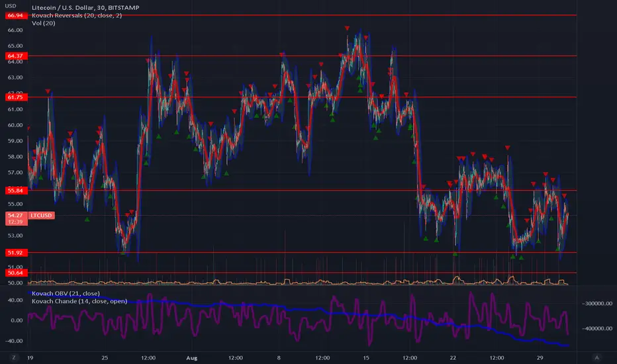The width and height of the screenshot is (617, 364).
Task: Click the 60.00 price scale value
Action: [15, 125]
